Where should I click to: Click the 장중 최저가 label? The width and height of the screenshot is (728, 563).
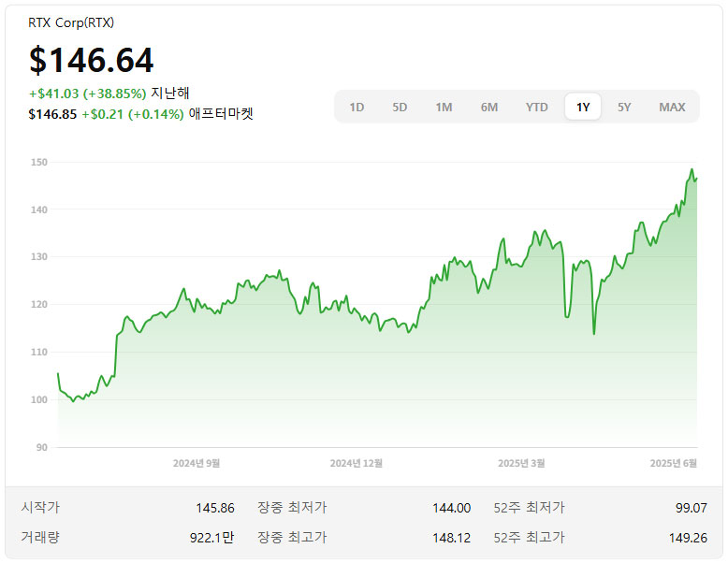(x=292, y=507)
